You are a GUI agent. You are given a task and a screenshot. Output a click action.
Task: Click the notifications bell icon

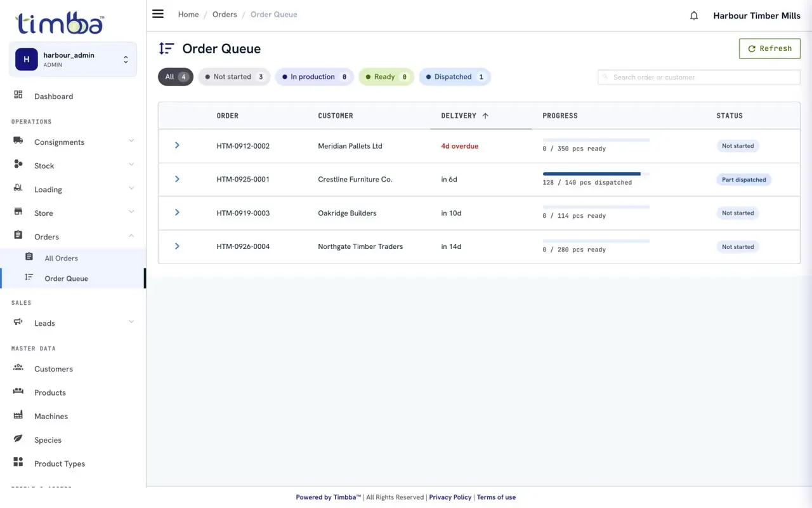(x=694, y=16)
